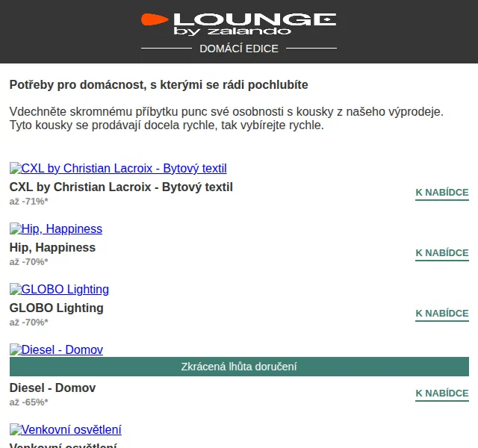
Task: Open the Diesel - Domov image link
Action: tap(57, 349)
